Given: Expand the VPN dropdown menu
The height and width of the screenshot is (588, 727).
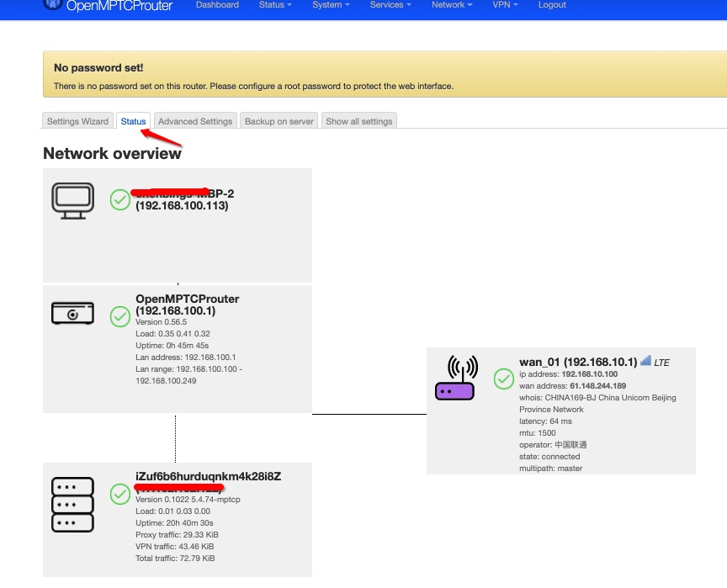Looking at the screenshot, I should click(505, 5).
